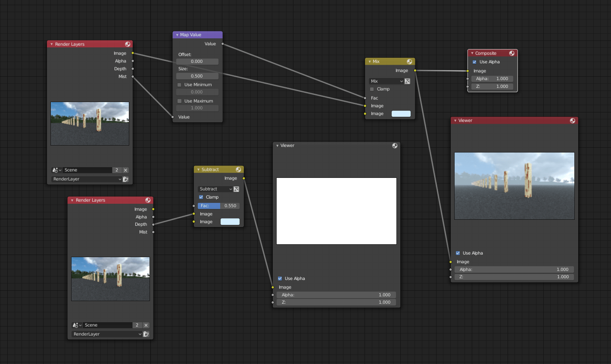Open Subtract blend type dropdown

pyautogui.click(x=215, y=189)
